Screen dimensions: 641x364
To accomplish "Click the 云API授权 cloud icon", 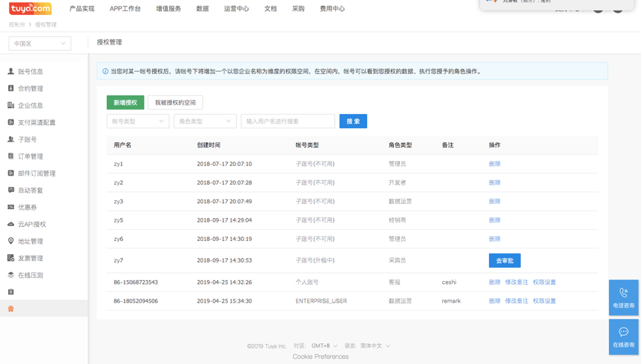I will point(11,224).
